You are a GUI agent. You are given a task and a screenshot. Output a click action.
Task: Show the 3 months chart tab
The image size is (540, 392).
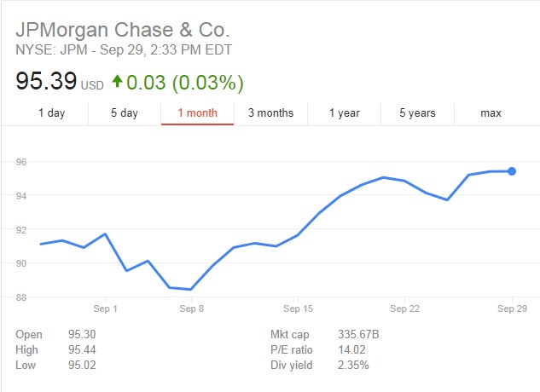pos(270,112)
